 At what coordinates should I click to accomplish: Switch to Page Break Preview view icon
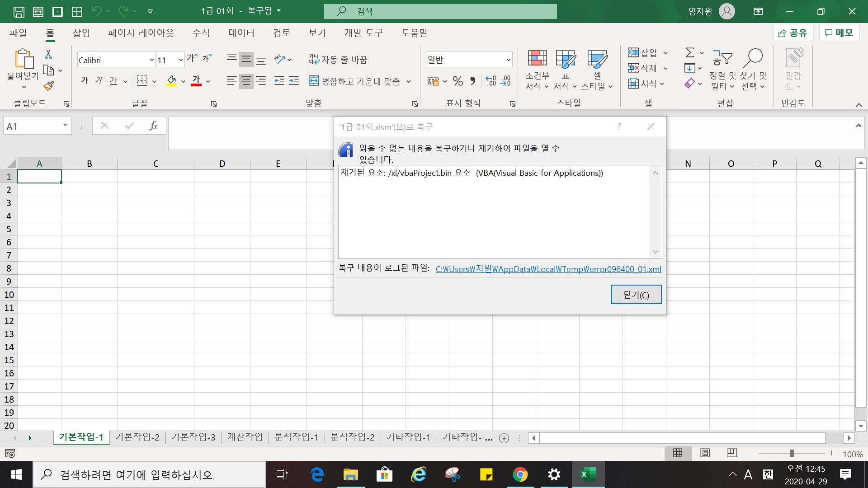pos(732,453)
